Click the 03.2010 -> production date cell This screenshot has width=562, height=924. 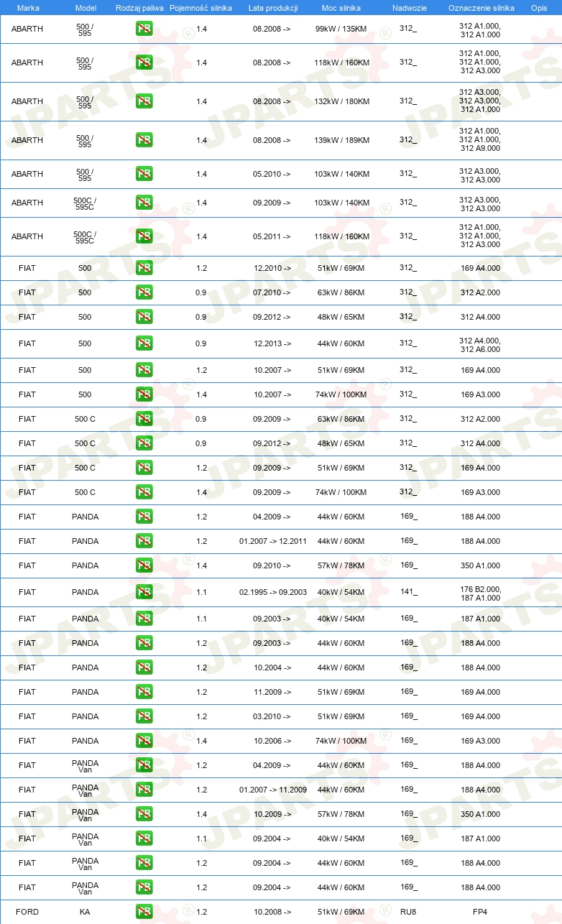[272, 716]
